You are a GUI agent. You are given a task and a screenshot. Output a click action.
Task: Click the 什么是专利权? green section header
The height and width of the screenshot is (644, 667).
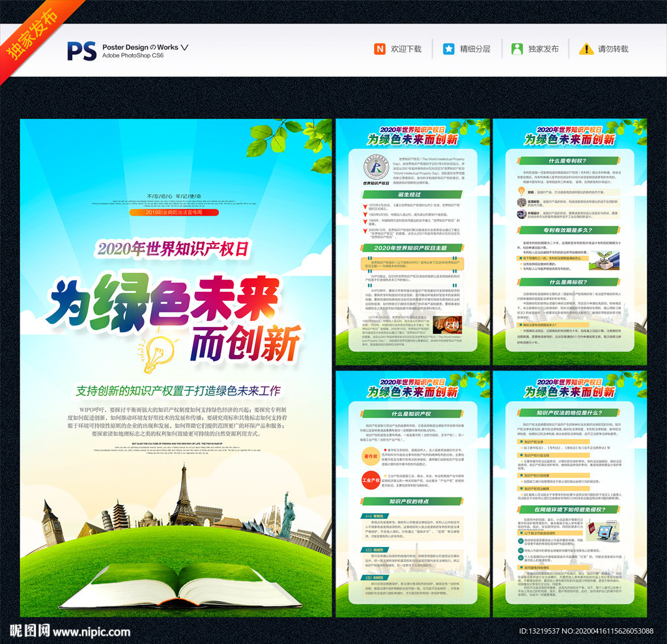click(x=568, y=161)
